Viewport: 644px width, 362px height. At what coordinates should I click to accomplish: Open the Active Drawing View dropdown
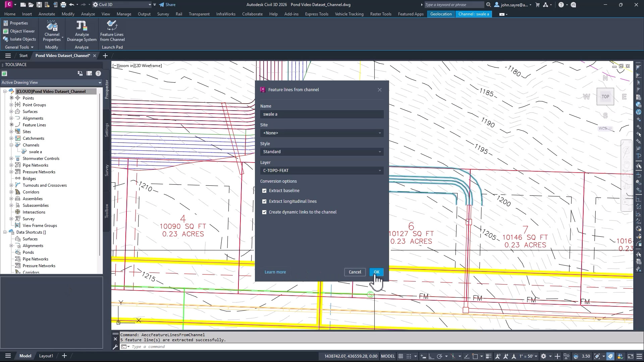click(x=51, y=82)
